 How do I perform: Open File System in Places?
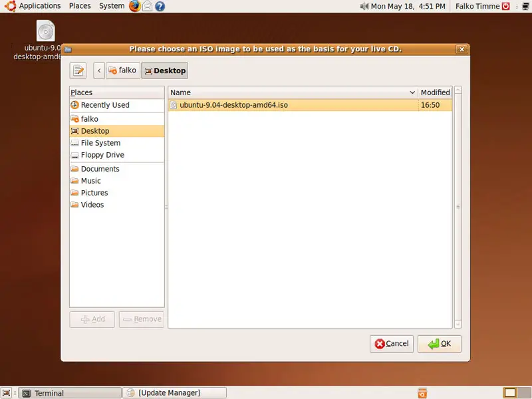(117, 143)
